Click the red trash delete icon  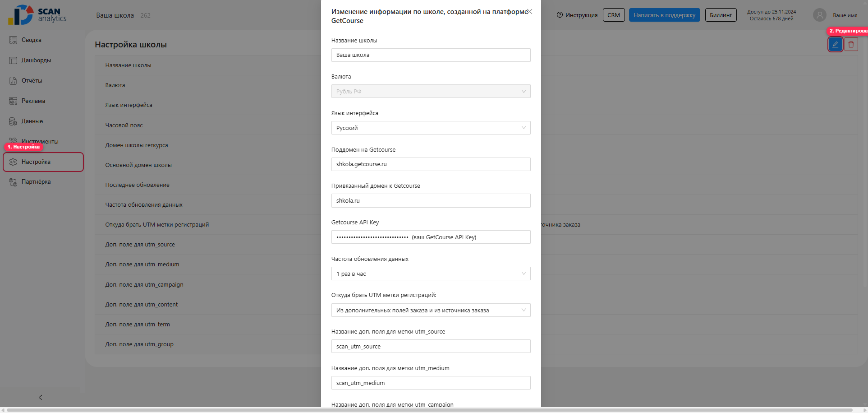click(851, 44)
